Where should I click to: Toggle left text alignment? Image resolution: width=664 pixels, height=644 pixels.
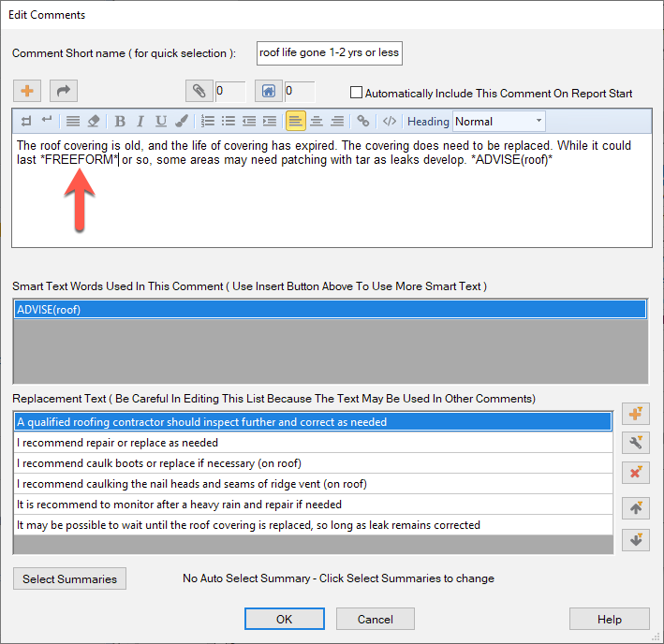pyautogui.click(x=295, y=121)
